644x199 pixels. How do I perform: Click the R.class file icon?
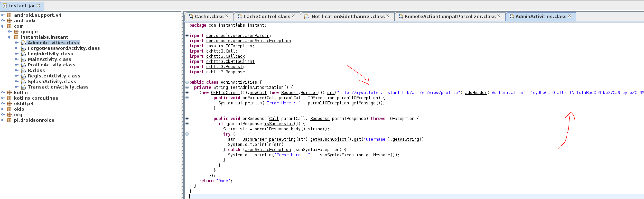tap(23, 71)
